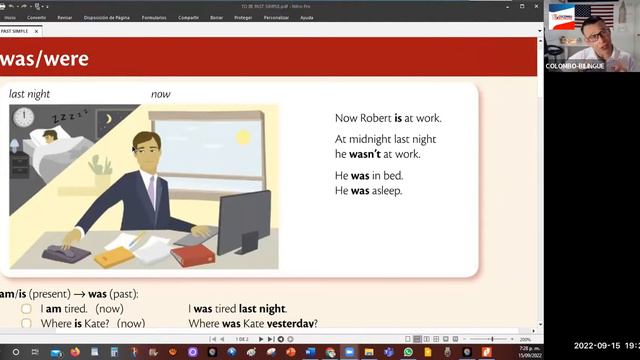This screenshot has height=360, width=640.
Task: Click the zoom slider handle
Action: 492,339
